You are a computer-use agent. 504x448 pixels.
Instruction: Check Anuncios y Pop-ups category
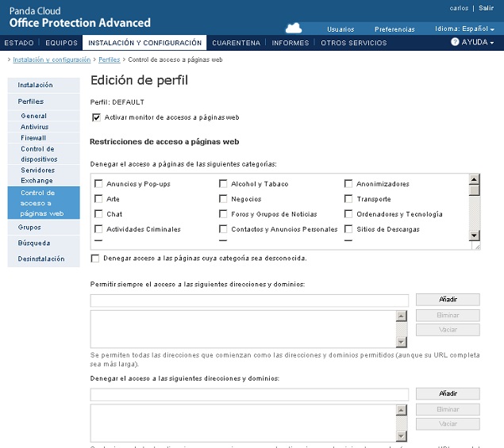click(x=98, y=184)
